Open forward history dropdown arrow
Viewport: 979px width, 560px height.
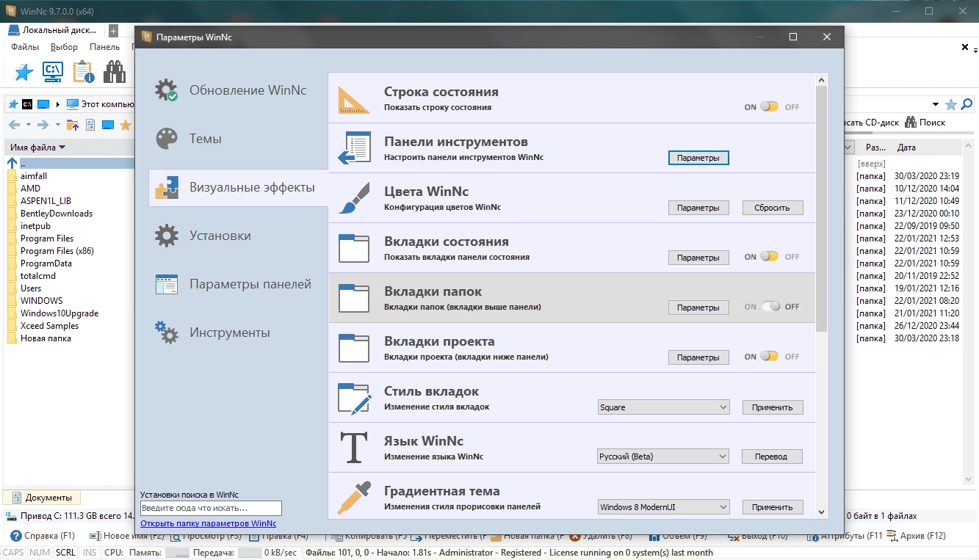click(57, 125)
